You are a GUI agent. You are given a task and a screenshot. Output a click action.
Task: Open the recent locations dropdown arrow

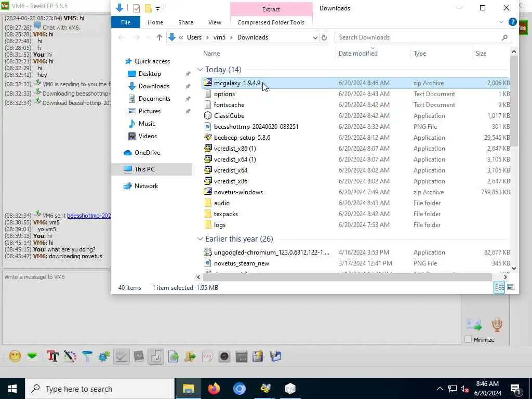coord(148,37)
